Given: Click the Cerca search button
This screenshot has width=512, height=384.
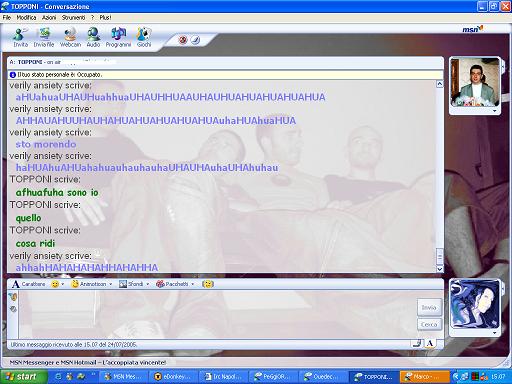Looking at the screenshot, I should (x=429, y=324).
